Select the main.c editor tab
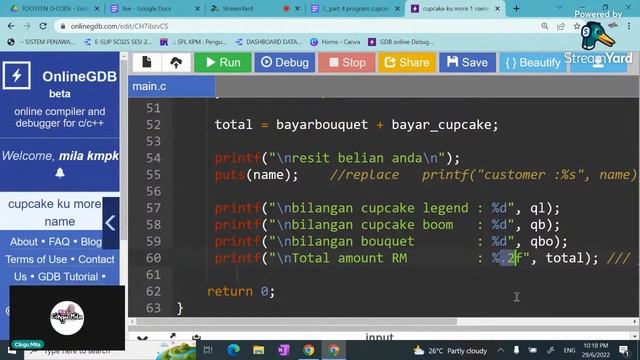This screenshot has height=360, width=640. pos(172,87)
